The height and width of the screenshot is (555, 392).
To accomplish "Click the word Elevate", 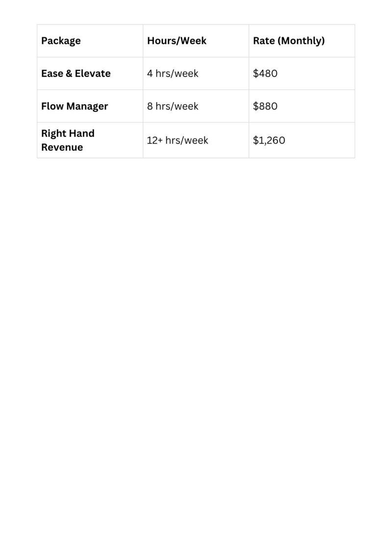I will point(93,74).
